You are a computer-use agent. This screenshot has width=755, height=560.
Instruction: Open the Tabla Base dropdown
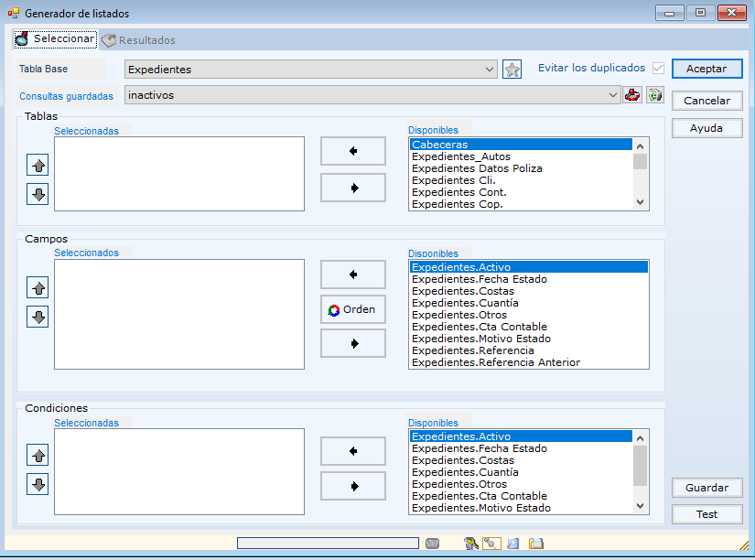click(489, 70)
